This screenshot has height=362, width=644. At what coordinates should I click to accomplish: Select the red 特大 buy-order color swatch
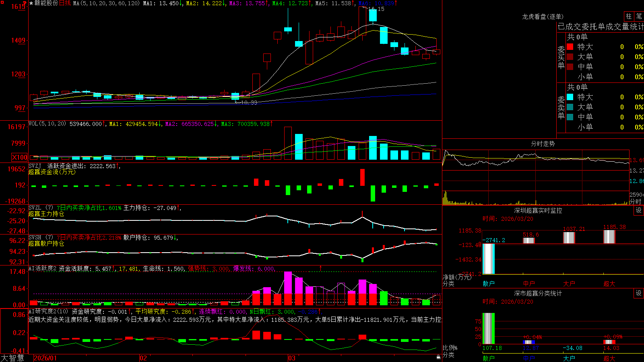click(570, 47)
